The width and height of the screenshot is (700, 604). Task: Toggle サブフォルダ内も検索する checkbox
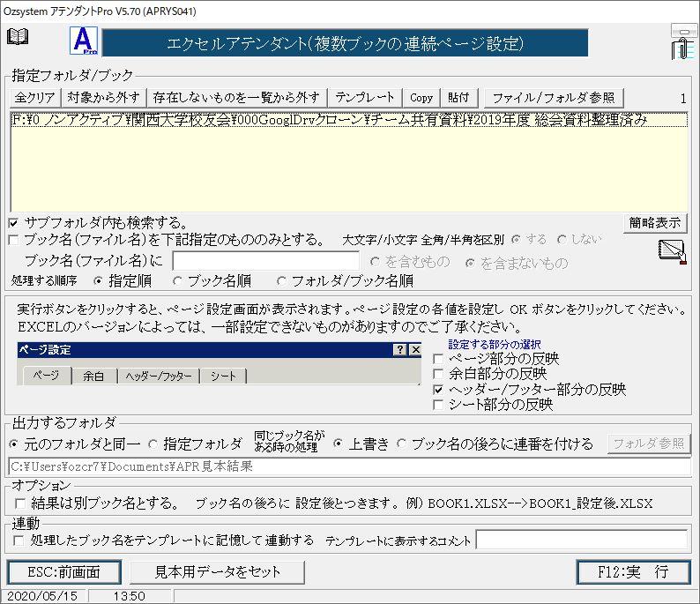[x=13, y=223]
